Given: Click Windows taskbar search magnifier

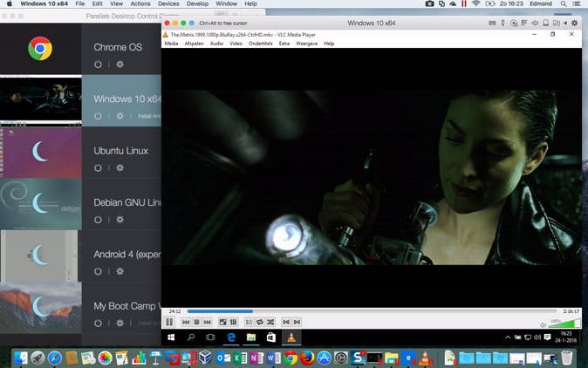Looking at the screenshot, I should pos(191,337).
